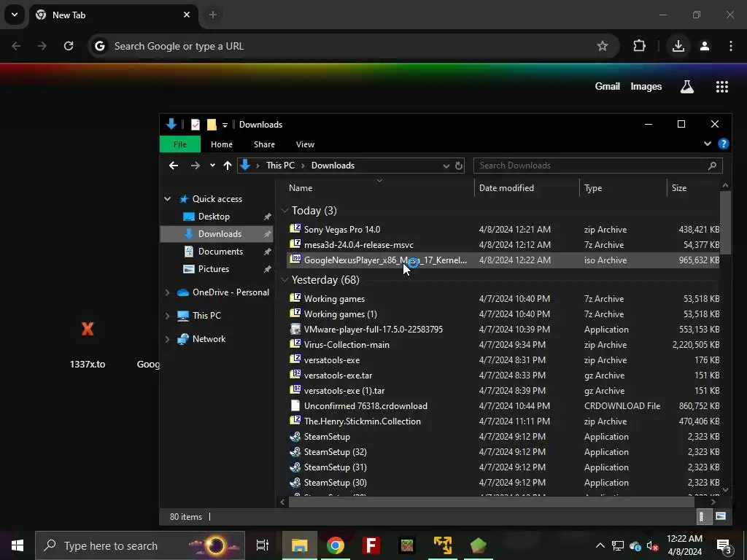Open the View ribbon tab
Image resolution: width=747 pixels, height=560 pixels.
(x=305, y=144)
